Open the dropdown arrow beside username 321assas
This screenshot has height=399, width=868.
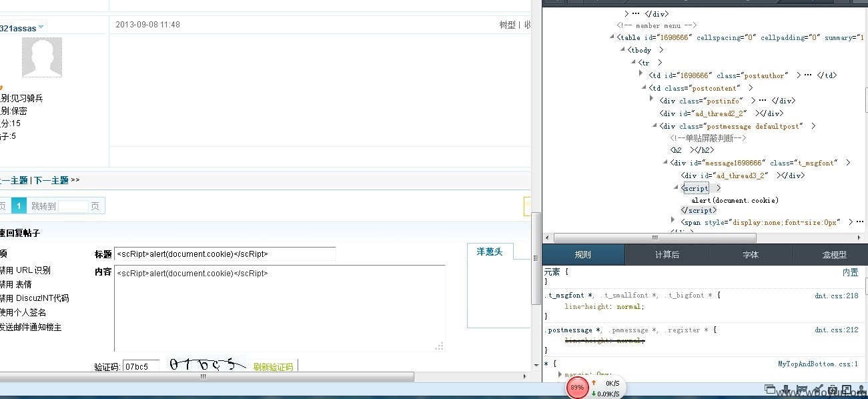[x=41, y=27]
